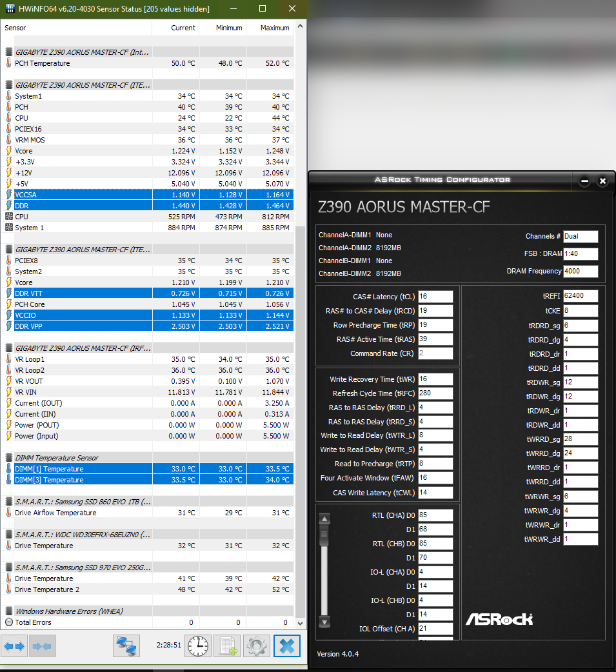
Task: Click the RAS# Active Time (tRAS) field
Action: [435, 339]
